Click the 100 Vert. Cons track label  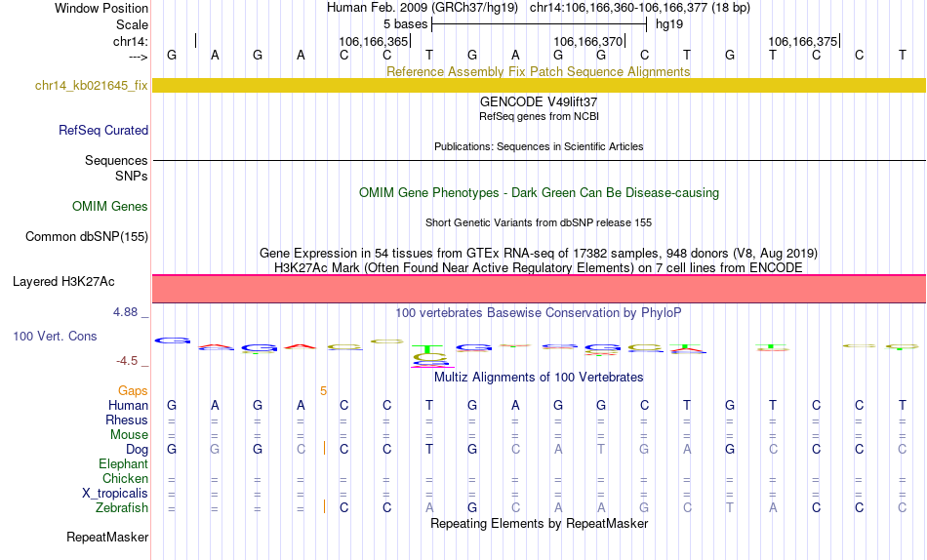click(55, 336)
